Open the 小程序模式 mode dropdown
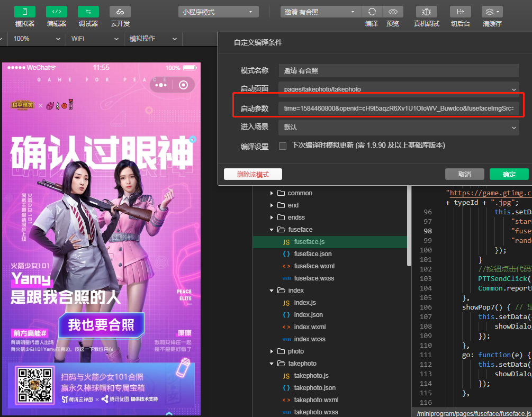 pyautogui.click(x=219, y=12)
